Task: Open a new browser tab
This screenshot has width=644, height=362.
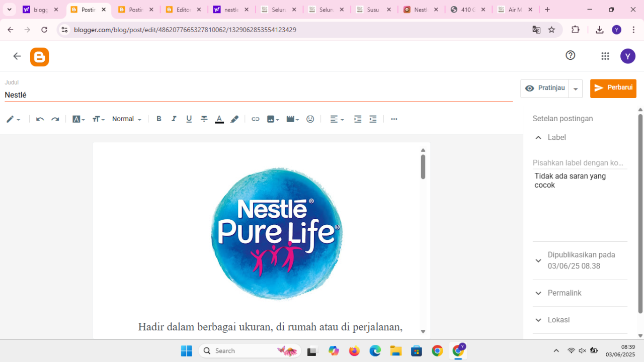Action: point(547,10)
